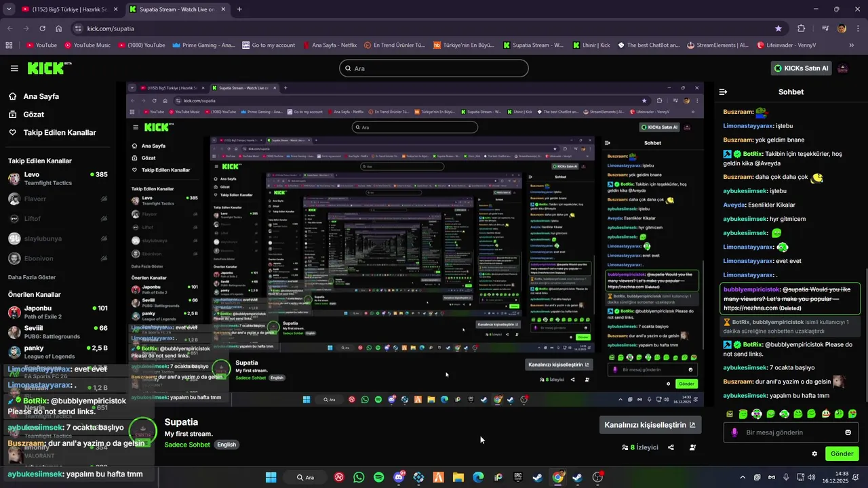
Task: Click the Sadece Sohbet category link
Action: (x=187, y=445)
